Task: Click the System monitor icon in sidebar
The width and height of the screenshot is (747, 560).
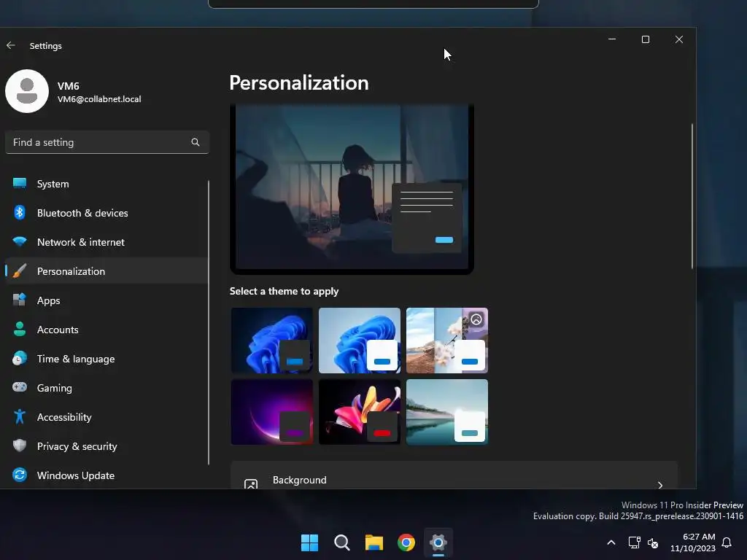Action: coord(20,183)
